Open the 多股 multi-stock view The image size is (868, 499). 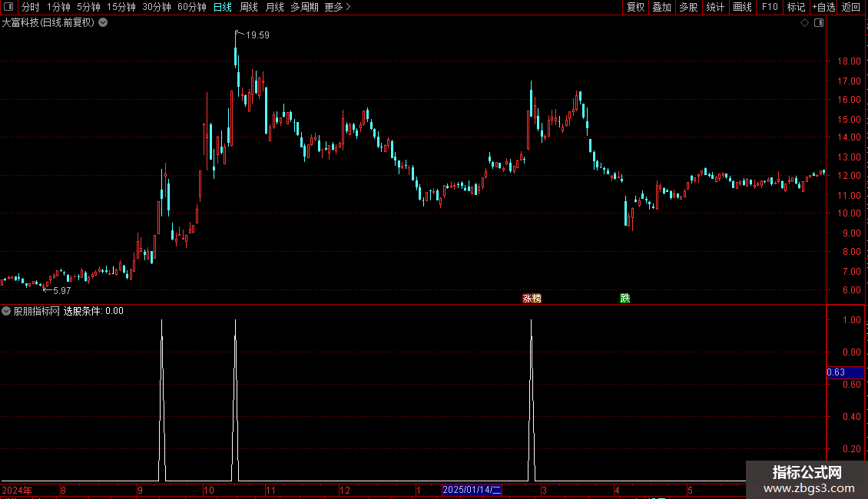tap(689, 7)
